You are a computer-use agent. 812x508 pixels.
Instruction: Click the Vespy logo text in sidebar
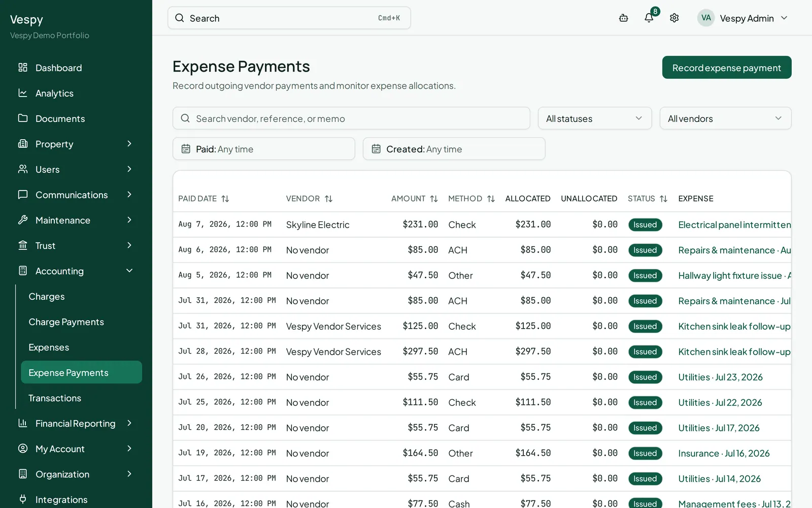click(26, 20)
